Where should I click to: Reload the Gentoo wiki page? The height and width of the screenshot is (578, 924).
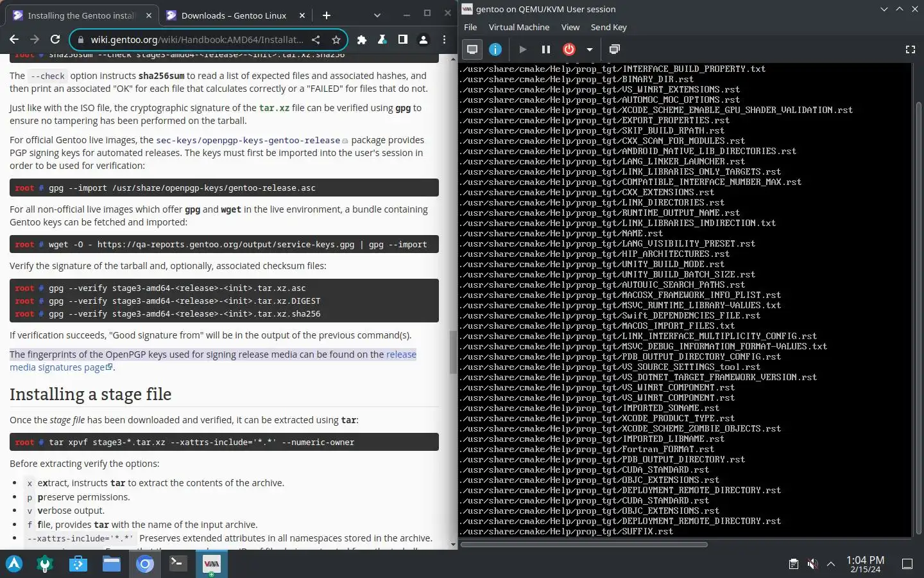click(x=55, y=40)
